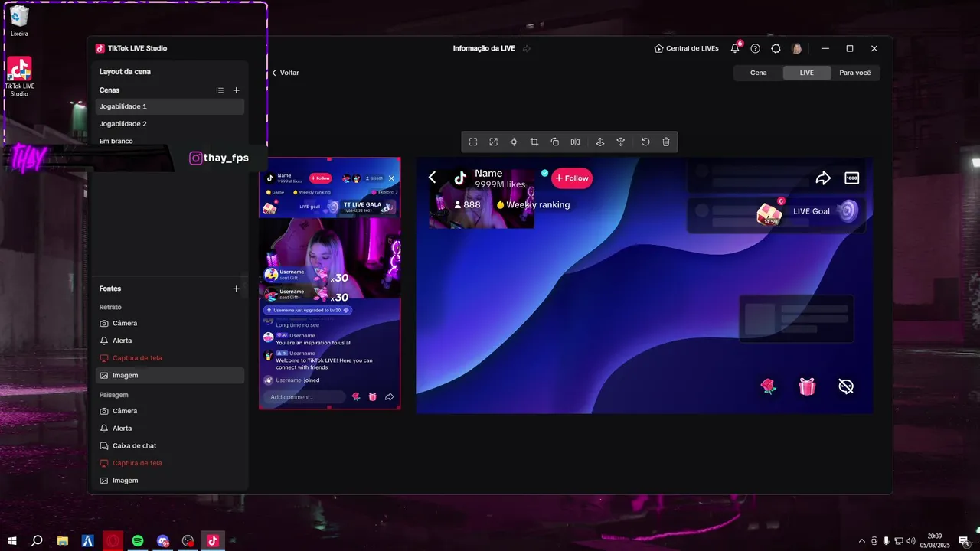980x551 pixels.
Task: Click the Weekly ranking label in landscape preview
Action: point(533,204)
